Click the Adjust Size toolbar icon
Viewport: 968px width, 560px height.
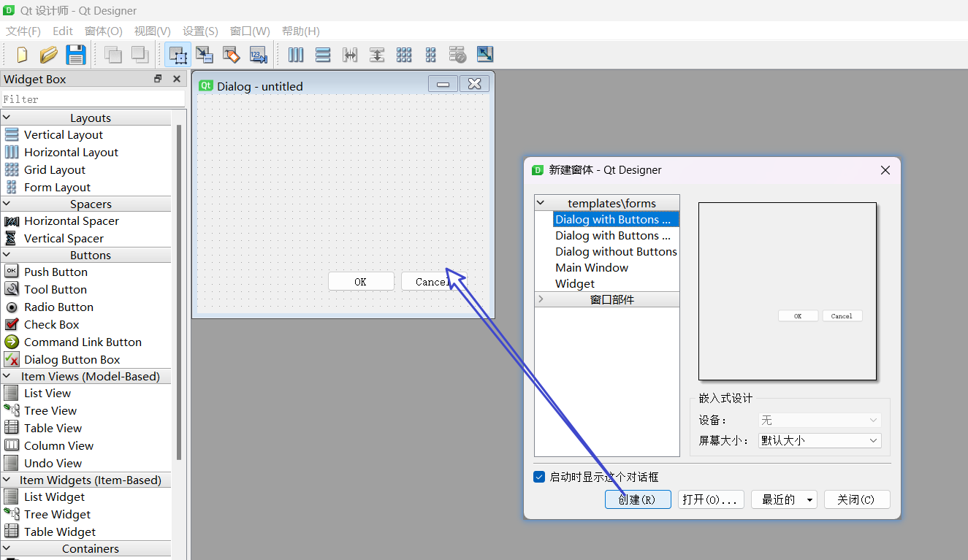pyautogui.click(x=484, y=55)
